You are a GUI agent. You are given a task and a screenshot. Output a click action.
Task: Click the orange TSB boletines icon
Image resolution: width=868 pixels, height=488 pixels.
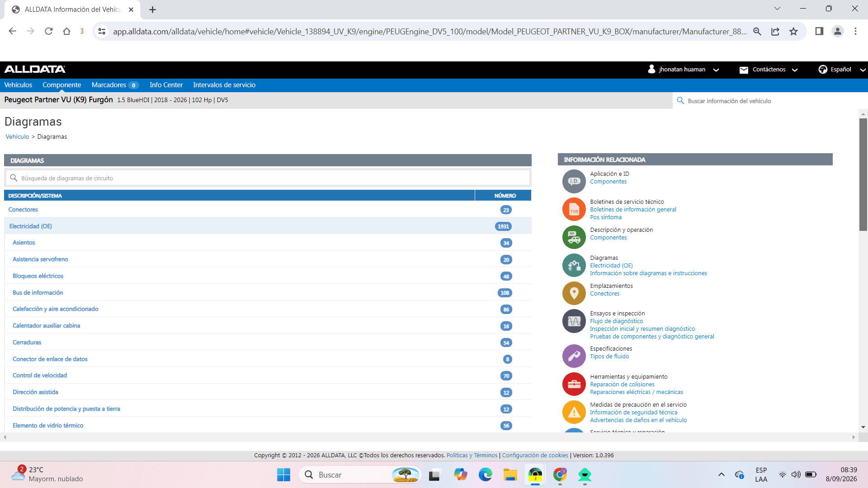pos(574,209)
